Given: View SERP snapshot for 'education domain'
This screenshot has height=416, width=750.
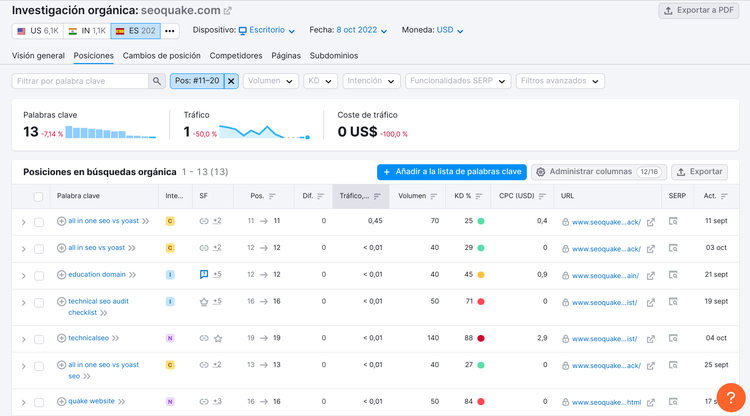Looking at the screenshot, I should pyautogui.click(x=673, y=275).
